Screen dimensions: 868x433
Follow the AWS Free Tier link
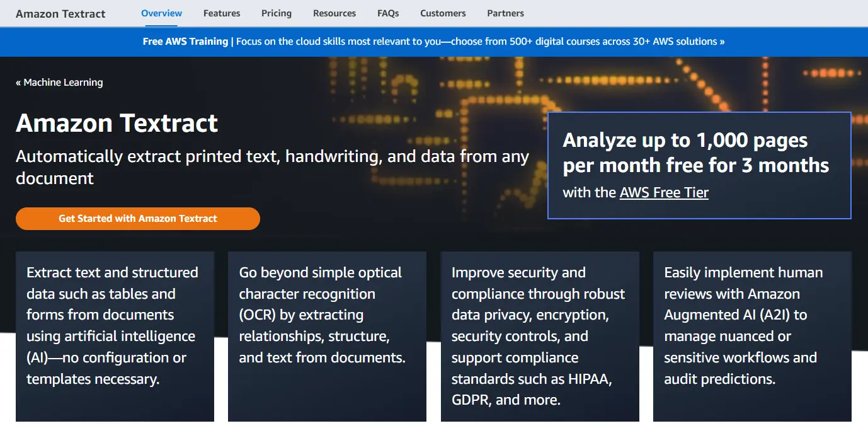(664, 193)
